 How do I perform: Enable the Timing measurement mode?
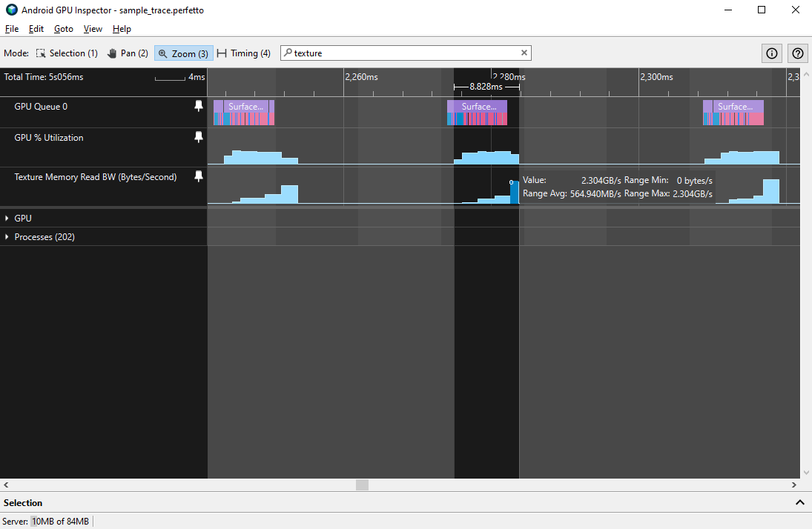(244, 53)
